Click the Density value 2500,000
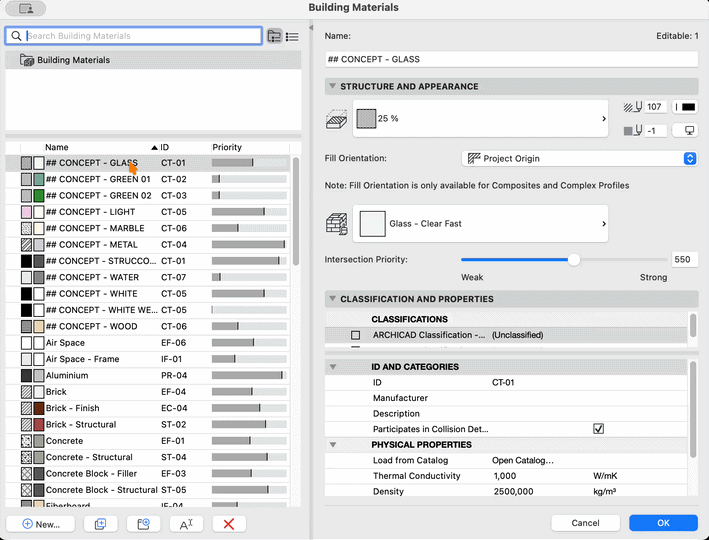 [x=513, y=492]
